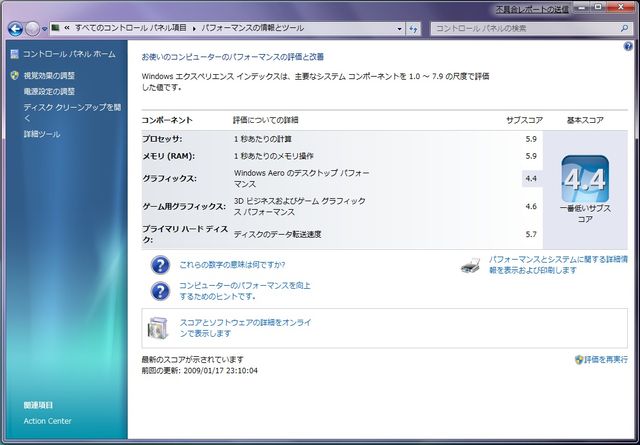Image resolution: width=640 pixels, height=445 pixels.
Task: Click the 関連項目 sidebar heading
Action: point(38,405)
